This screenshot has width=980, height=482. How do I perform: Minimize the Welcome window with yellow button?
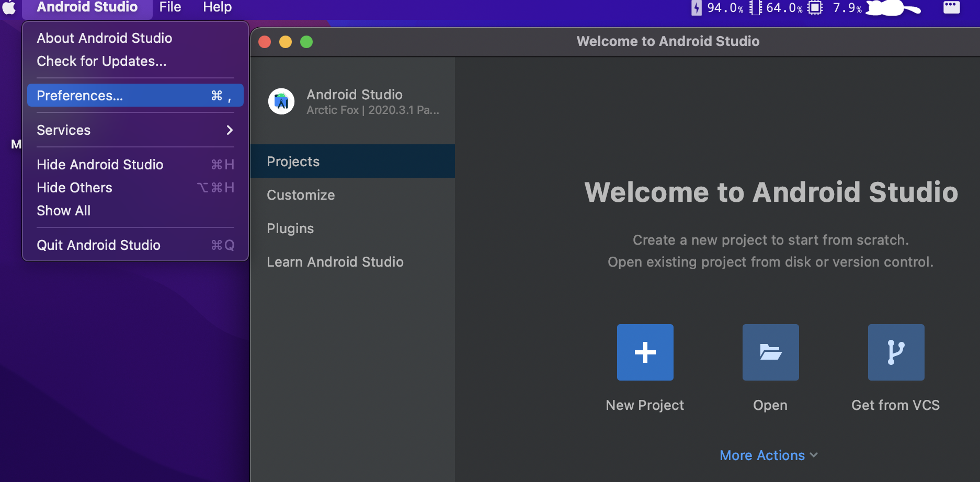286,42
